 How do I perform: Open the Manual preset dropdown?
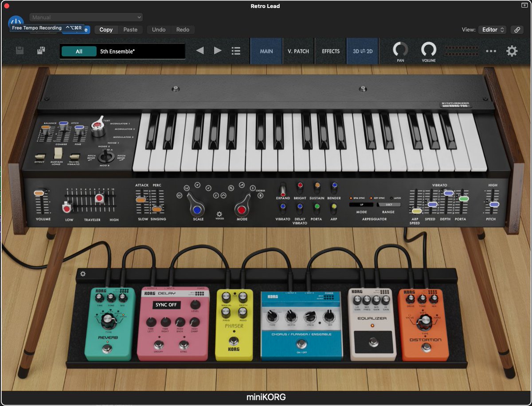click(86, 17)
